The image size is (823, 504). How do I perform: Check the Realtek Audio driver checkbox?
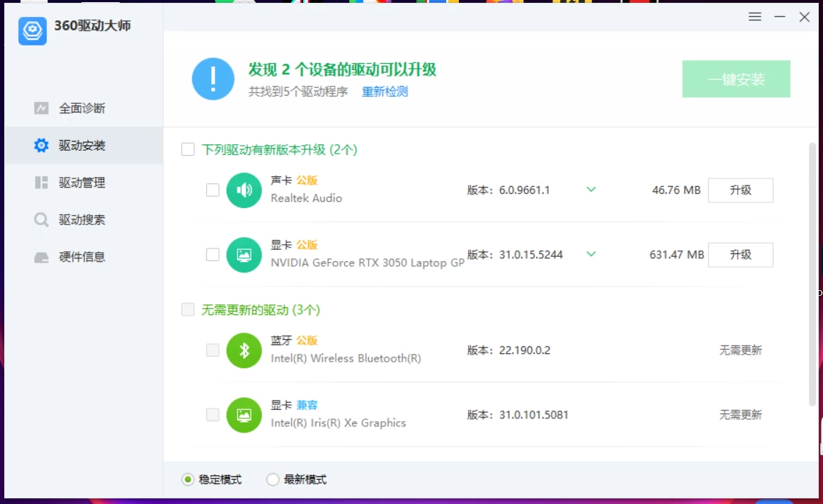click(212, 190)
